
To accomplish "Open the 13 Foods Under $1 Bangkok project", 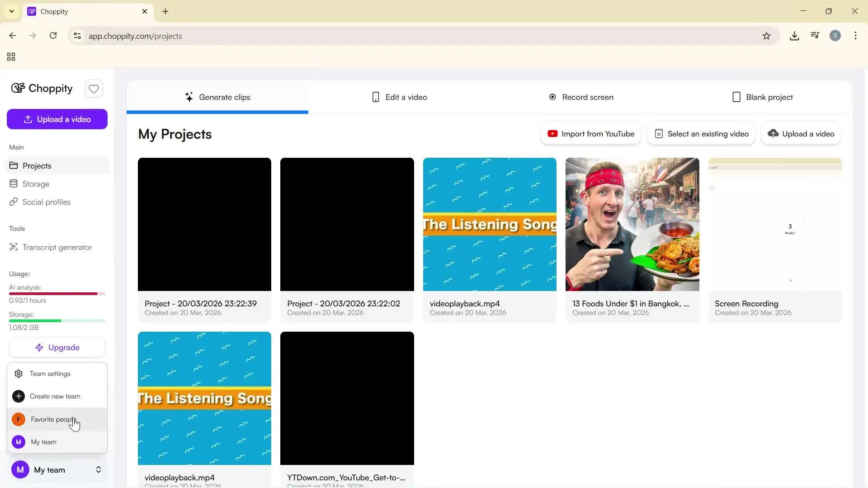I will tap(632, 224).
